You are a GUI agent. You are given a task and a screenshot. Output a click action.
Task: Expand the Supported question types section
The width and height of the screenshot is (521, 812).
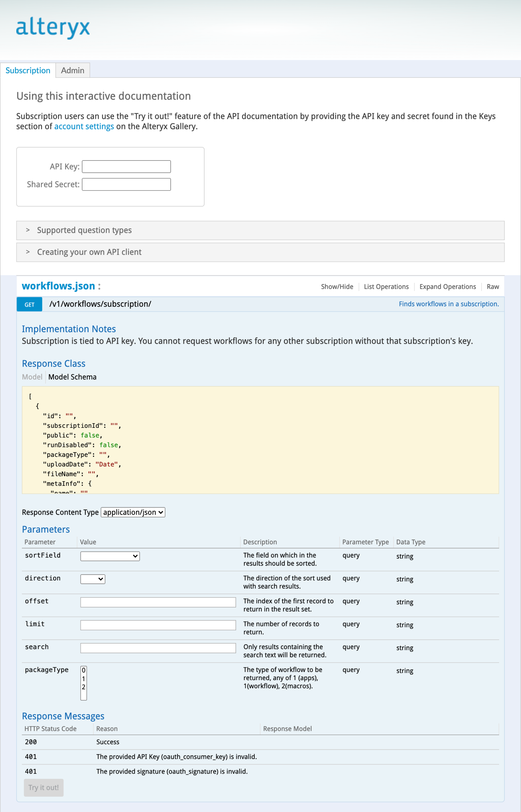click(x=84, y=230)
